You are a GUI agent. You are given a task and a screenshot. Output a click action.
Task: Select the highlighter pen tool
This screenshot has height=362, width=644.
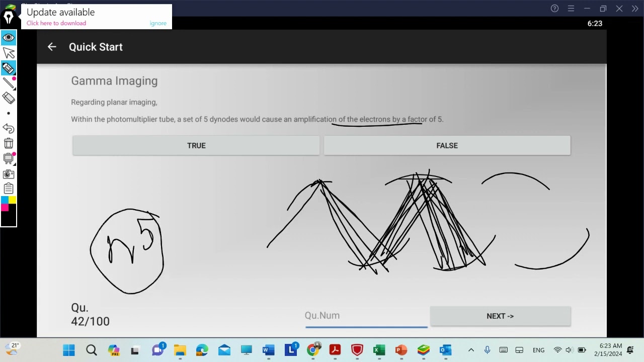pos(8,68)
